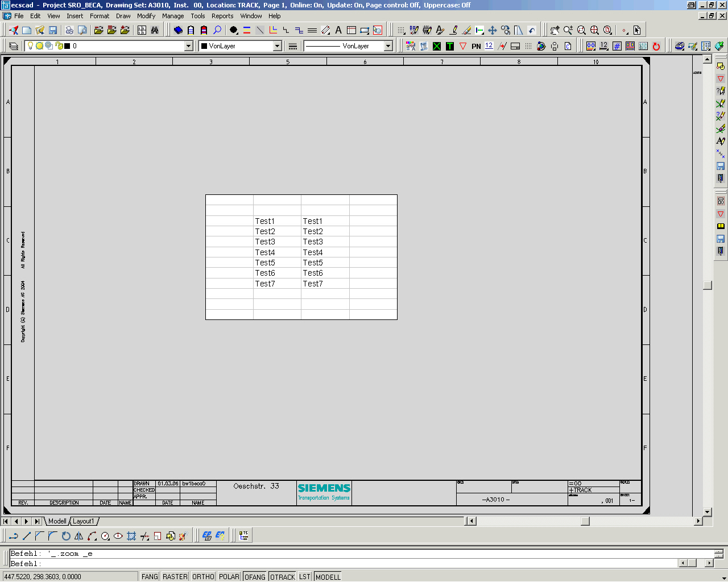Activate the Pan hand tool
Viewport: 728px width, 582px height.
555,30
